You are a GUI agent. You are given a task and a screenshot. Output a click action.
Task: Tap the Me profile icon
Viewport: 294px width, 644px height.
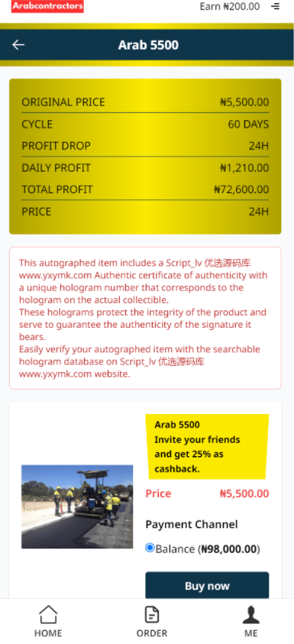(x=251, y=614)
